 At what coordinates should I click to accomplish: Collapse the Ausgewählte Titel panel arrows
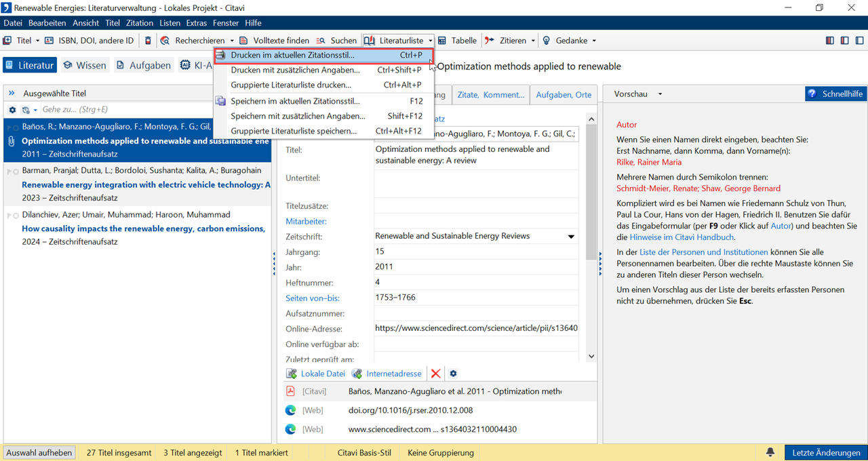[x=12, y=94]
